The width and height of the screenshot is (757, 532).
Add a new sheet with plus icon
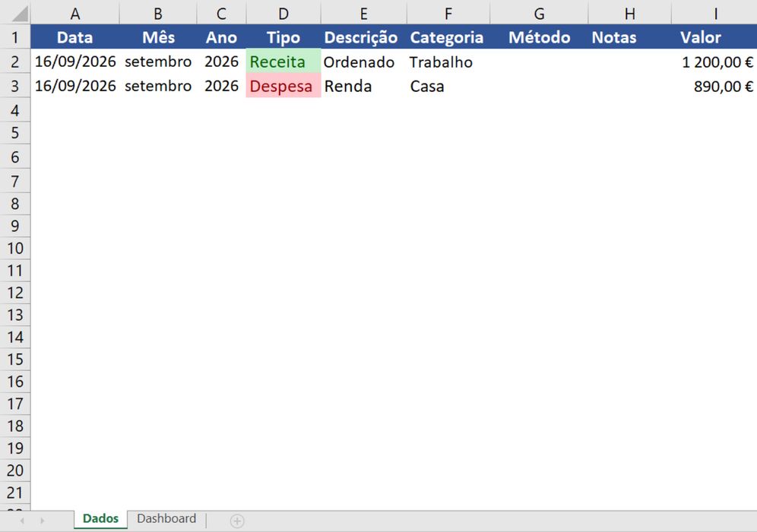[x=237, y=521]
